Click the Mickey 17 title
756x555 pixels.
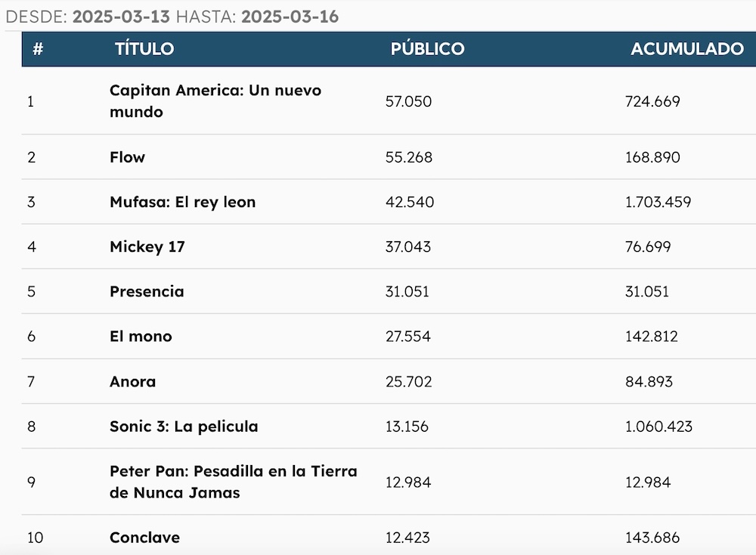coord(147,246)
